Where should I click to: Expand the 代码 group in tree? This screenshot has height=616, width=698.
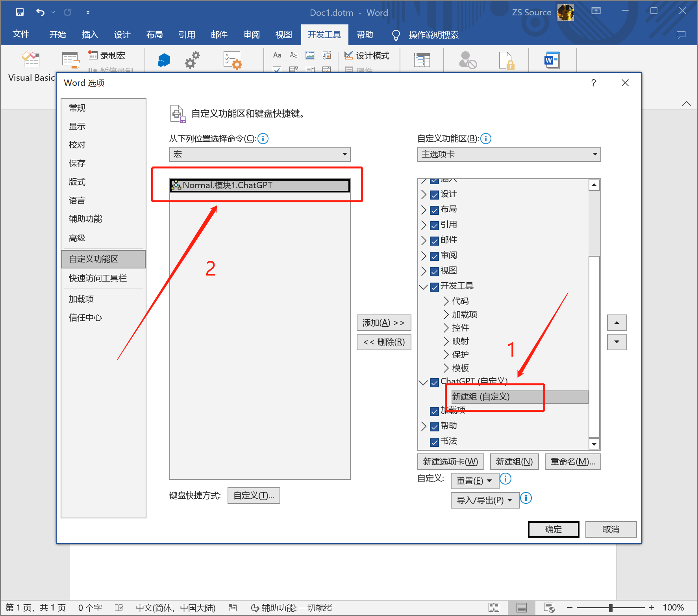tap(446, 301)
